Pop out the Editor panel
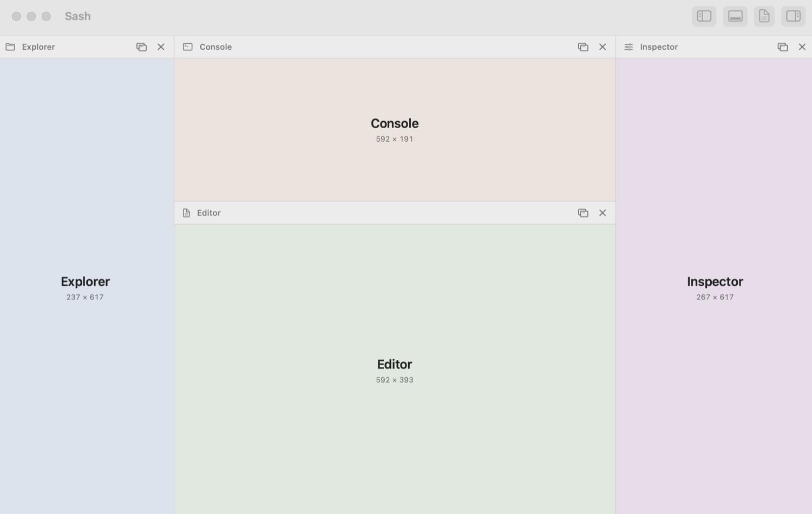This screenshot has width=812, height=514. pyautogui.click(x=583, y=213)
